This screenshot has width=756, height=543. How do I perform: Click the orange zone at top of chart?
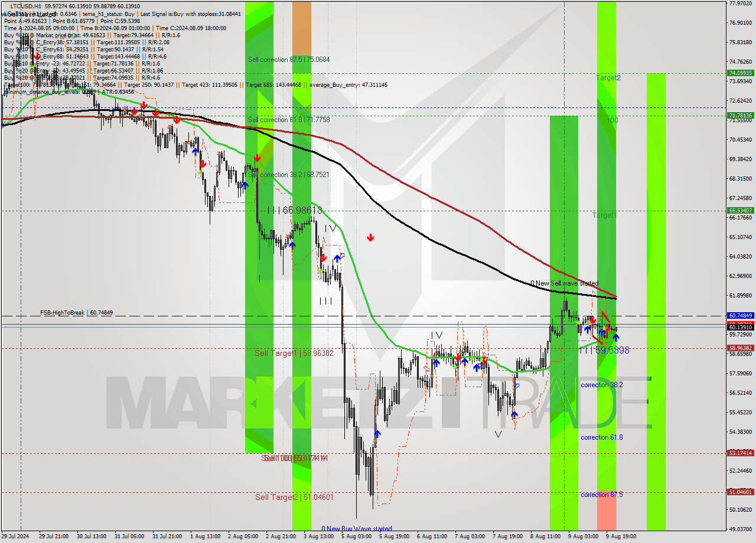click(x=301, y=28)
